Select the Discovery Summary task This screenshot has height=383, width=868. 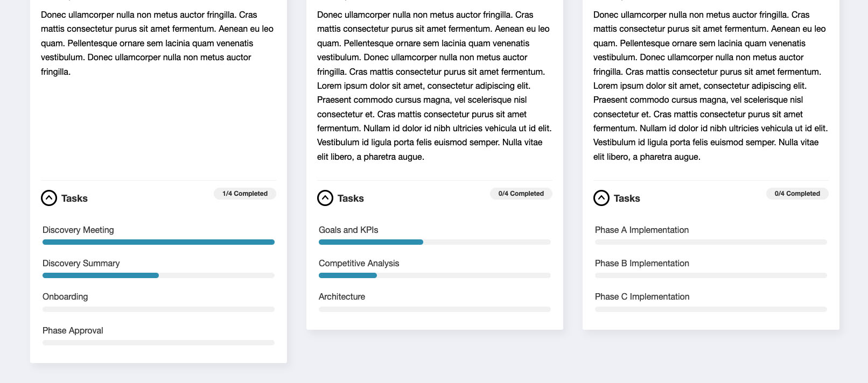[81, 263]
